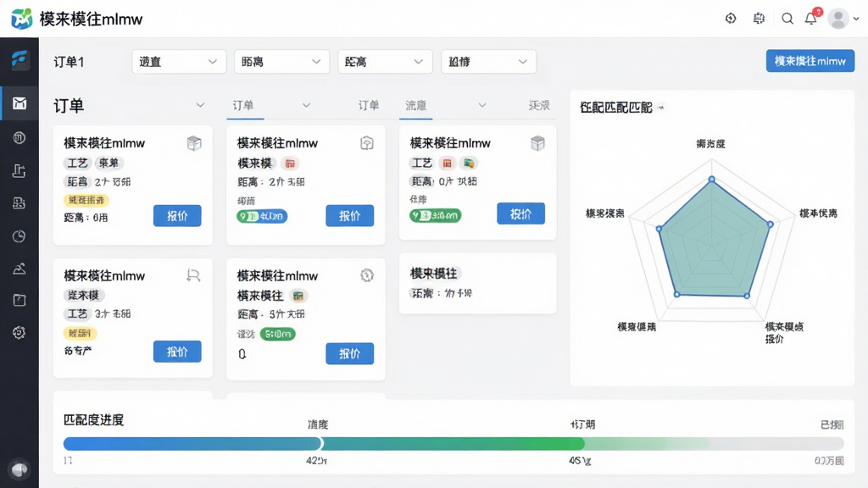Click the corner icon on the top-middle order card
This screenshot has height=488, width=868.
(x=367, y=143)
